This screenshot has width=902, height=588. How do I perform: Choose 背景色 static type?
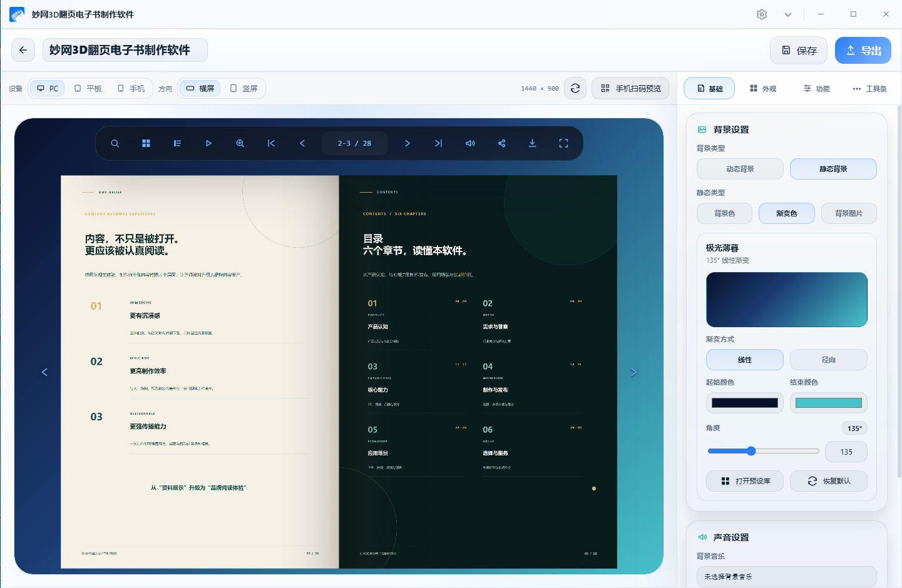click(x=724, y=213)
